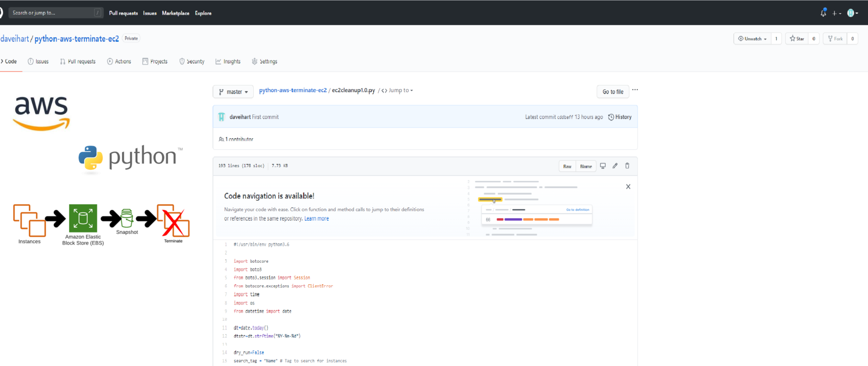Open daveihart commit author link
The height and width of the screenshot is (366, 868).
click(x=240, y=117)
